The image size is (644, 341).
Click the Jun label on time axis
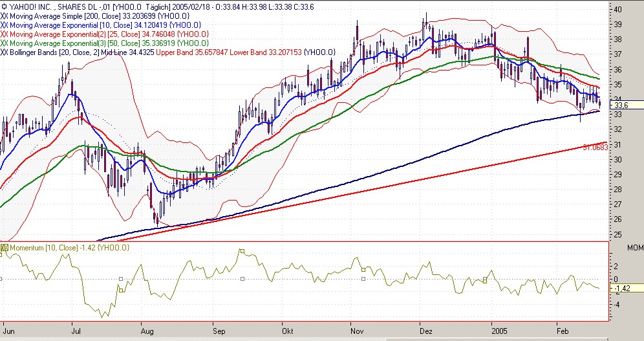[9, 331]
